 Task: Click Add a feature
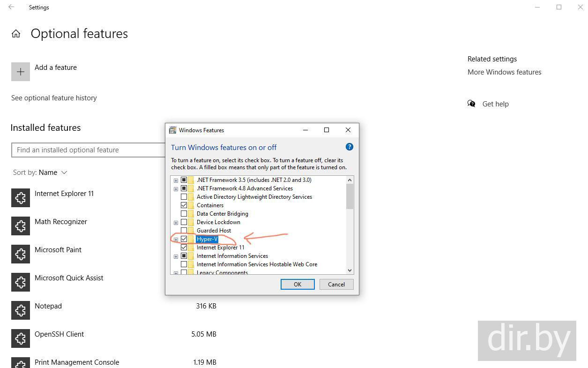[56, 68]
